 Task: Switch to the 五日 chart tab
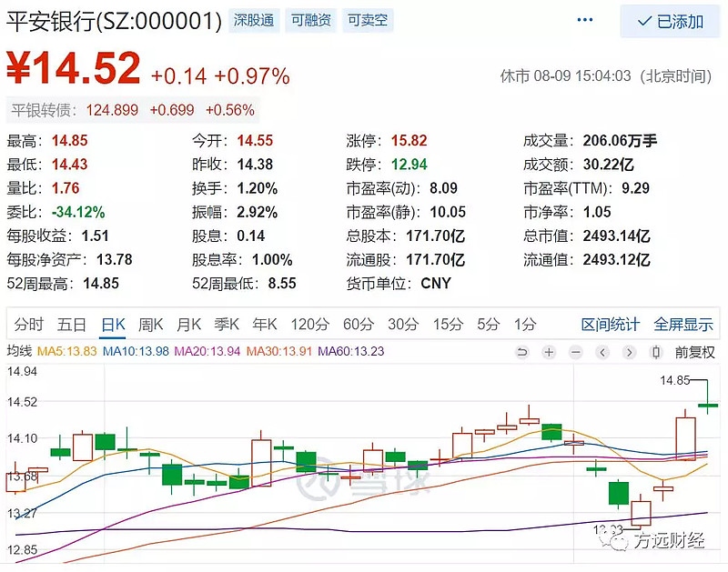tap(72, 324)
